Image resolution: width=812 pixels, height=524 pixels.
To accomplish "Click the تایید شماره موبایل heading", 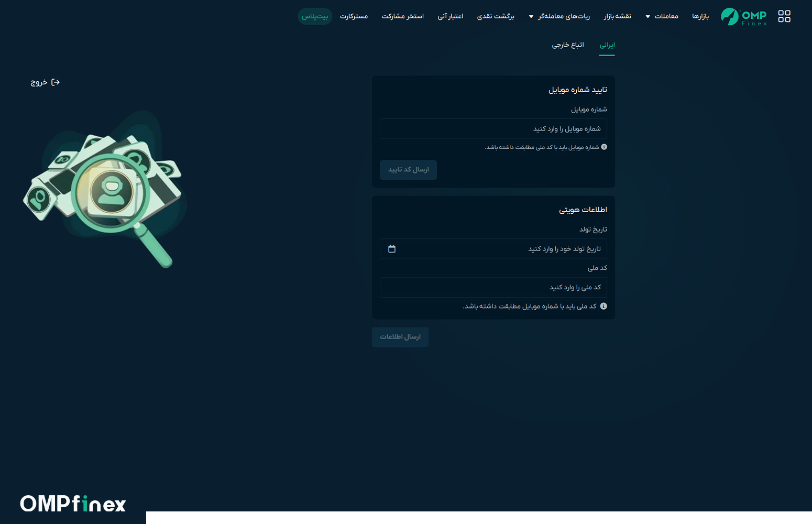I will (578, 90).
